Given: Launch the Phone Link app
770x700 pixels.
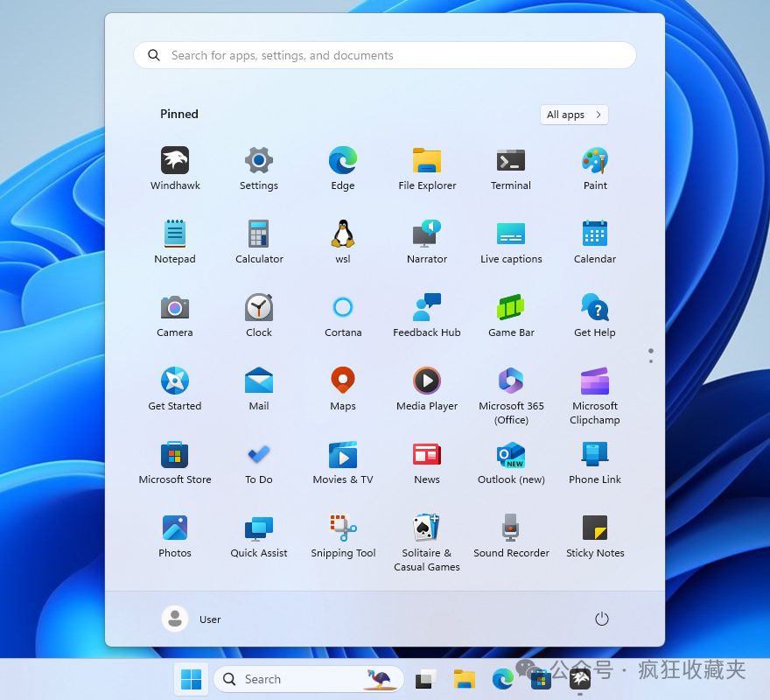Looking at the screenshot, I should (594, 455).
